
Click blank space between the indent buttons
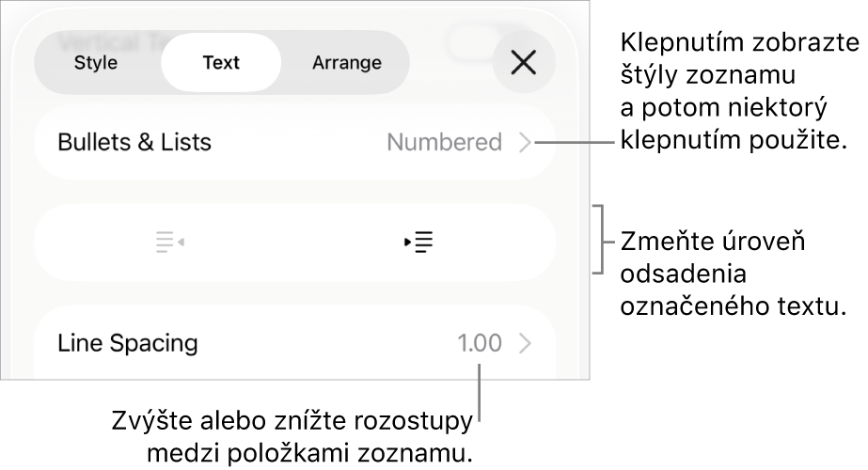pos(293,243)
